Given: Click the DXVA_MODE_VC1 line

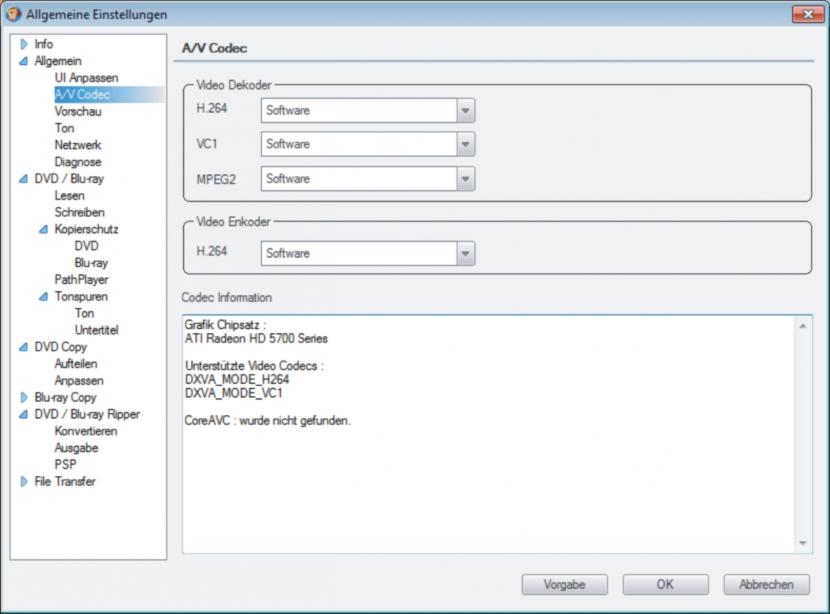Looking at the screenshot, I should pyautogui.click(x=233, y=393).
